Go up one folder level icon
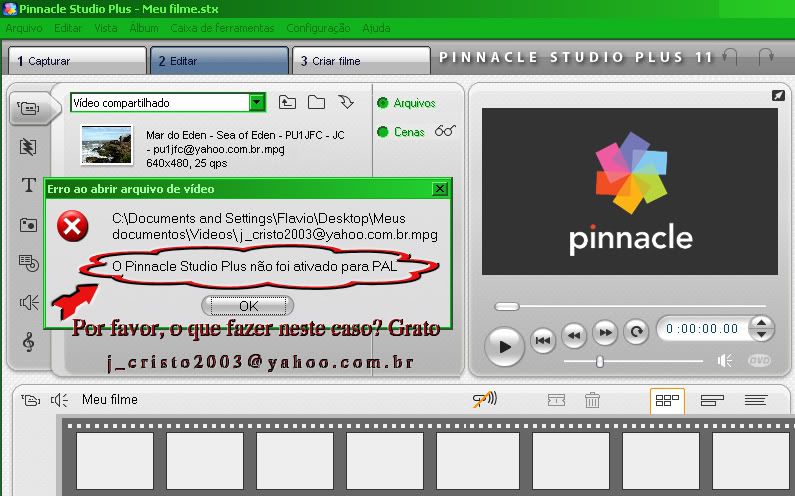This screenshot has width=795, height=496. click(x=287, y=102)
